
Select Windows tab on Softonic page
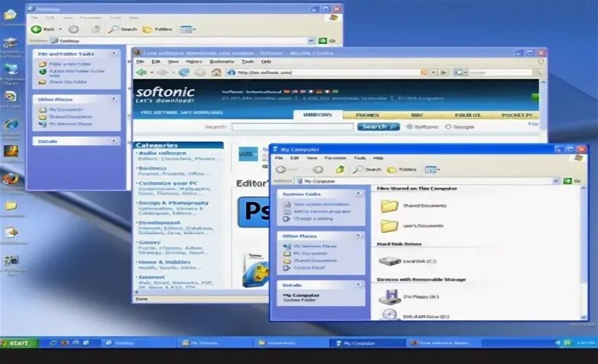318,114
